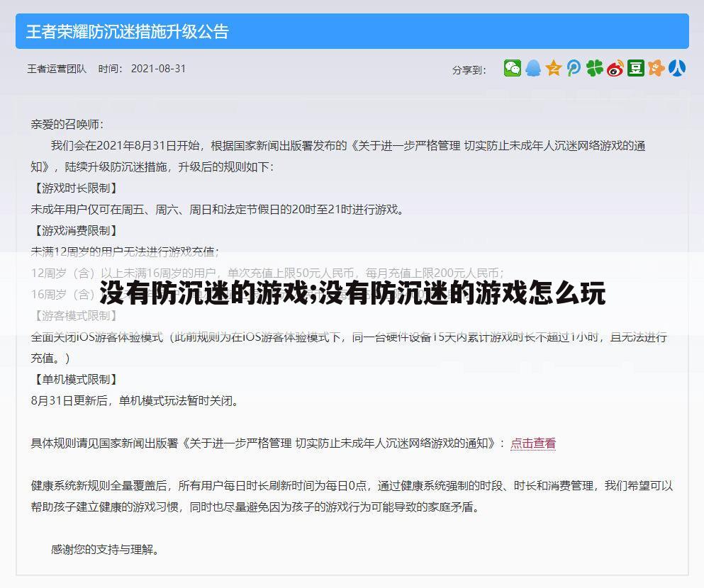Click the author label 王者运营团队
704x588 pixels.
[57, 69]
